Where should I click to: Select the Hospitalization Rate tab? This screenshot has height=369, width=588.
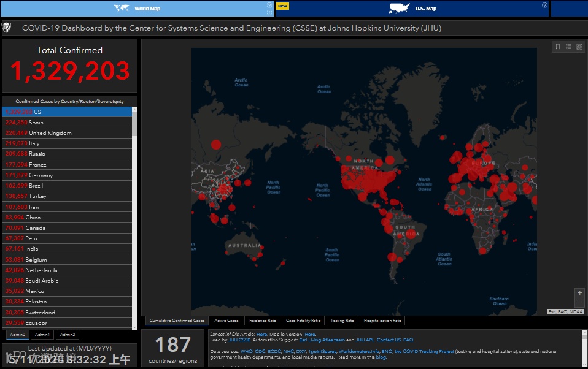382,321
